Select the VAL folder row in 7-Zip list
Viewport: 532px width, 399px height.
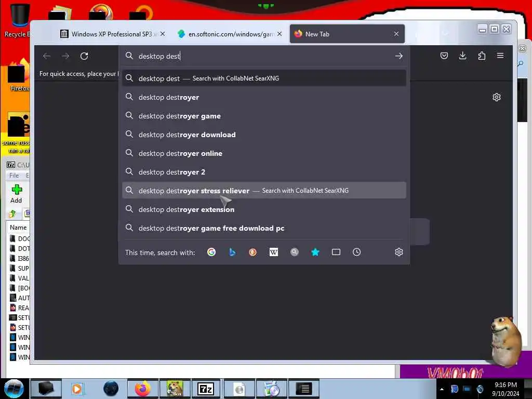pos(20,278)
